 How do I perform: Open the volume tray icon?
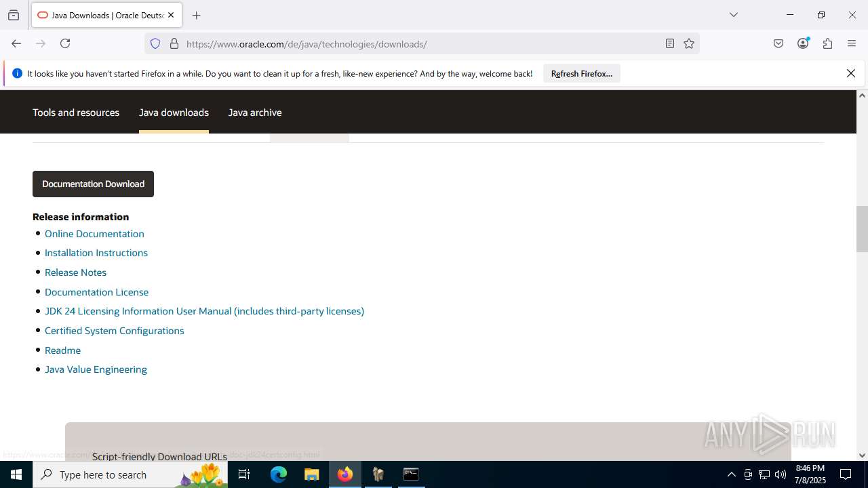point(781,474)
